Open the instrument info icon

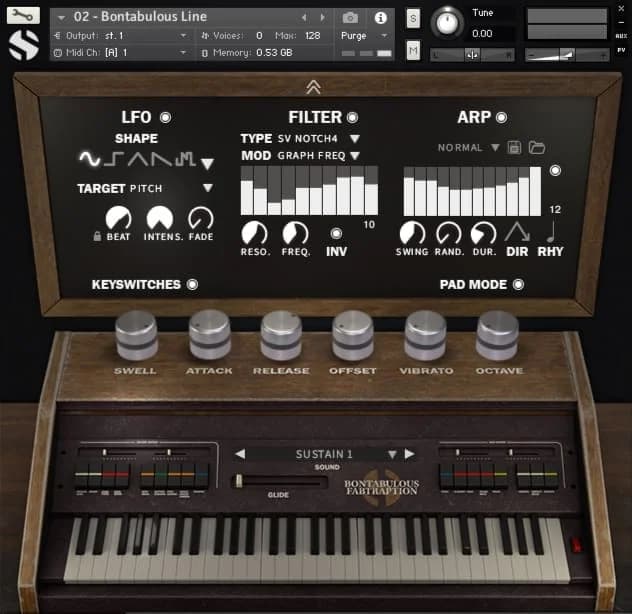coord(380,18)
